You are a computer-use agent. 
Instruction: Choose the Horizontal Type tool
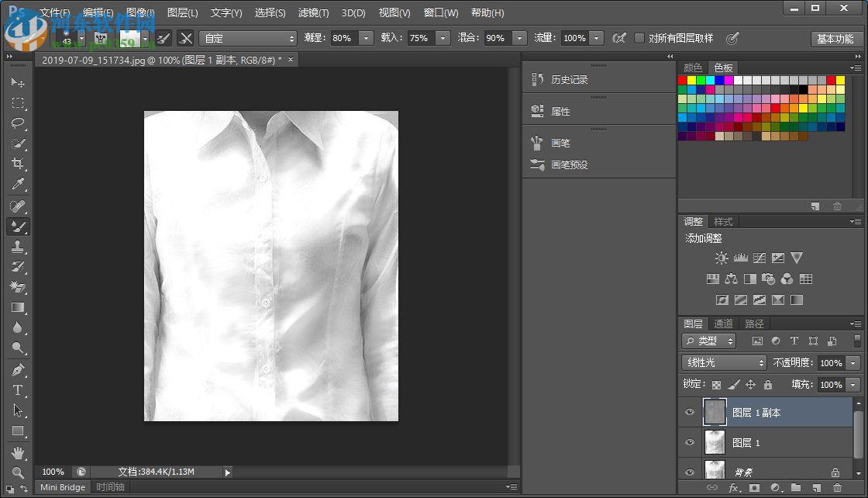18,390
